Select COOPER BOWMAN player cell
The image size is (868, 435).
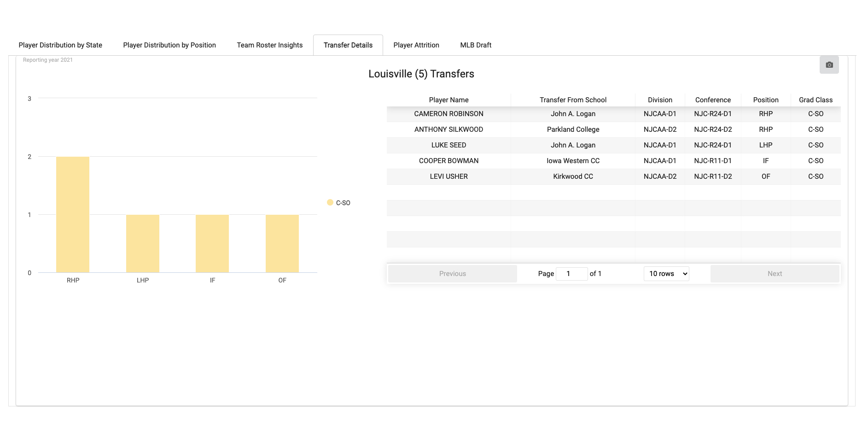tap(449, 161)
